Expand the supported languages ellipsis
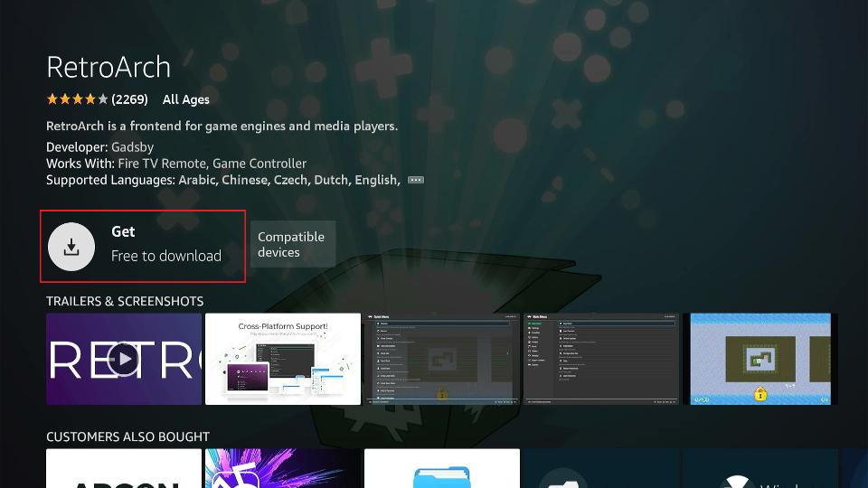This screenshot has width=868, height=488. tap(416, 180)
